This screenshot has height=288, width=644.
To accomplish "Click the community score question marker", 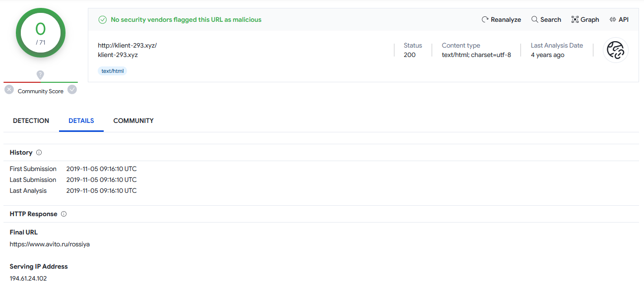I will pos(40,75).
